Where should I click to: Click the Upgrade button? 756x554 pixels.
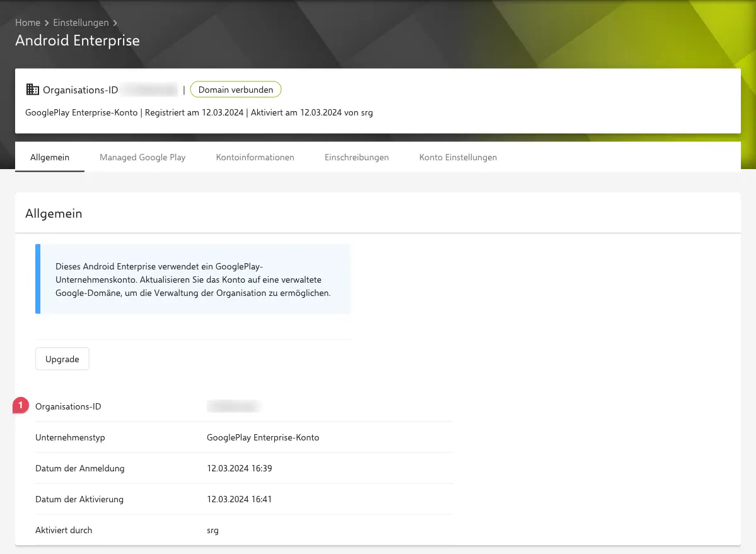point(62,359)
